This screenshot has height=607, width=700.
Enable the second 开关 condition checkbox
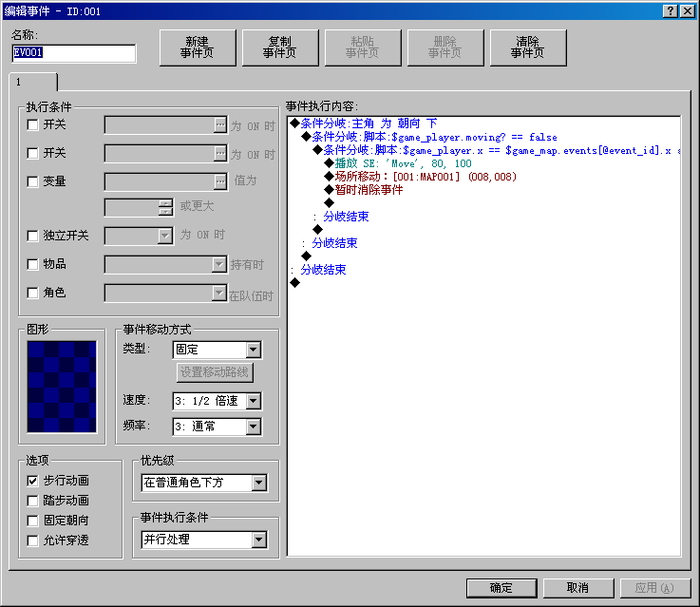(x=32, y=154)
